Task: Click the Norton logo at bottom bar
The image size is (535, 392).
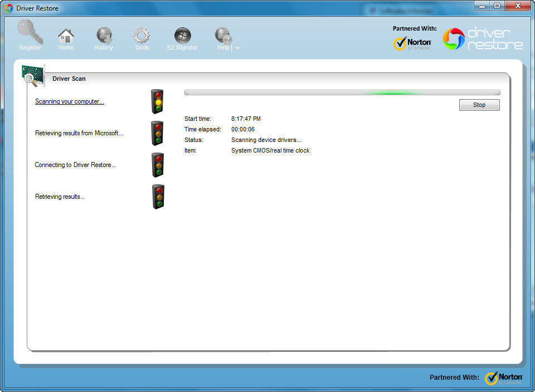Action: click(503, 377)
